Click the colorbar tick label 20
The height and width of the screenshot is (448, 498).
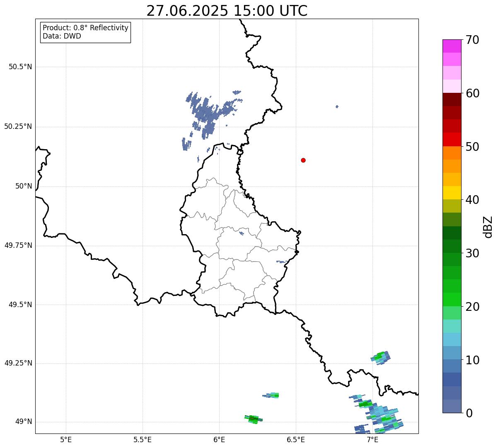tap(473, 307)
